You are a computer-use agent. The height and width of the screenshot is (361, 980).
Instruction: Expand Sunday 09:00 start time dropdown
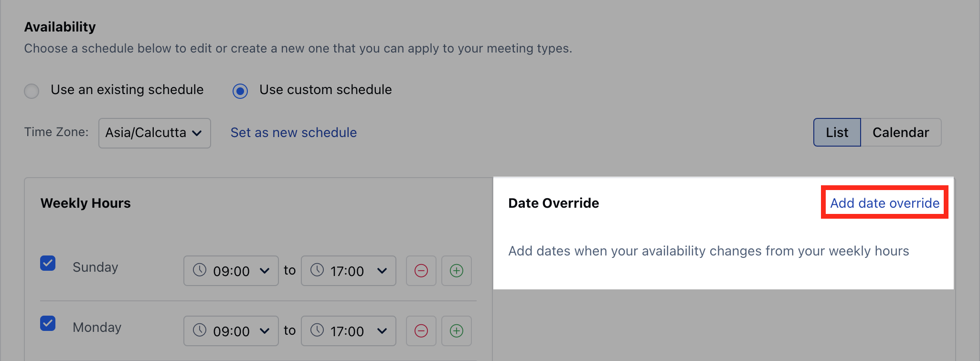click(x=231, y=271)
